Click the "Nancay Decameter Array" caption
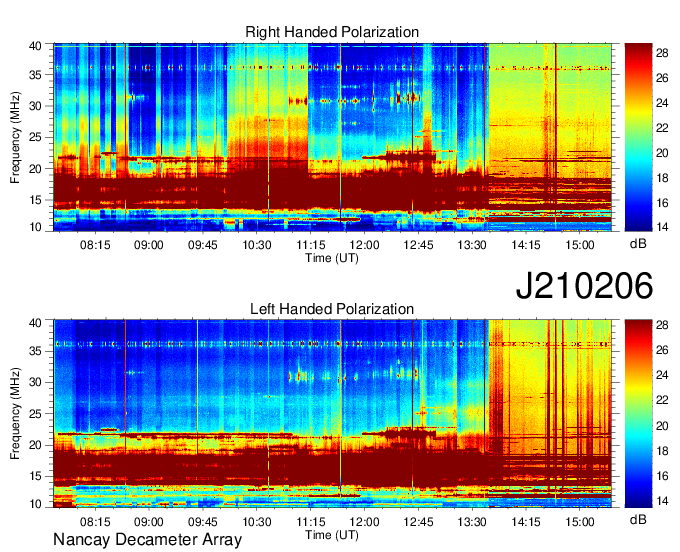The image size is (680, 552). tap(147, 540)
